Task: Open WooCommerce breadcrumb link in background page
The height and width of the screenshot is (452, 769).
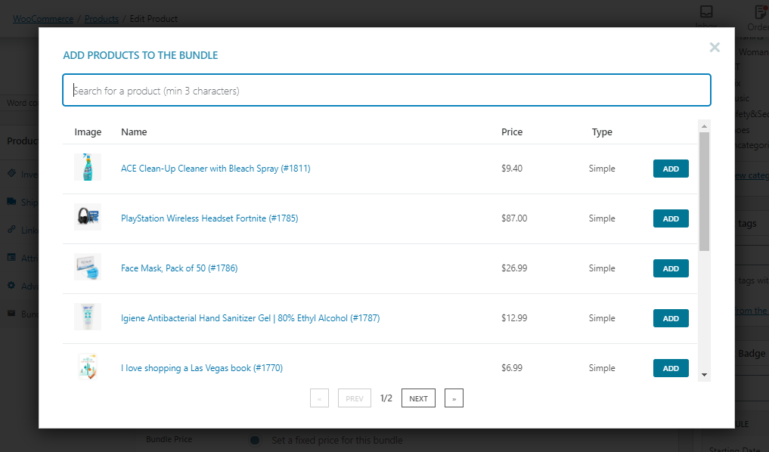Action: pyautogui.click(x=43, y=19)
